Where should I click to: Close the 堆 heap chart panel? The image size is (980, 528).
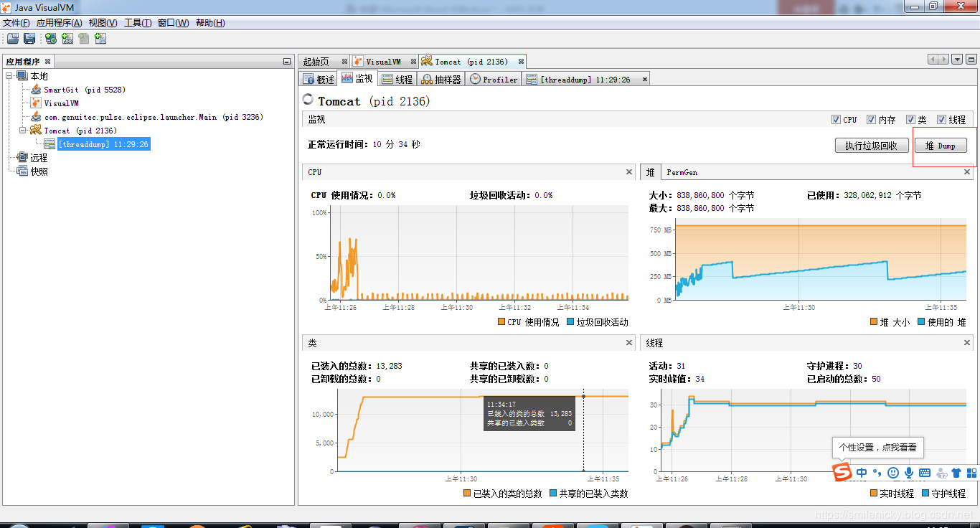(967, 172)
